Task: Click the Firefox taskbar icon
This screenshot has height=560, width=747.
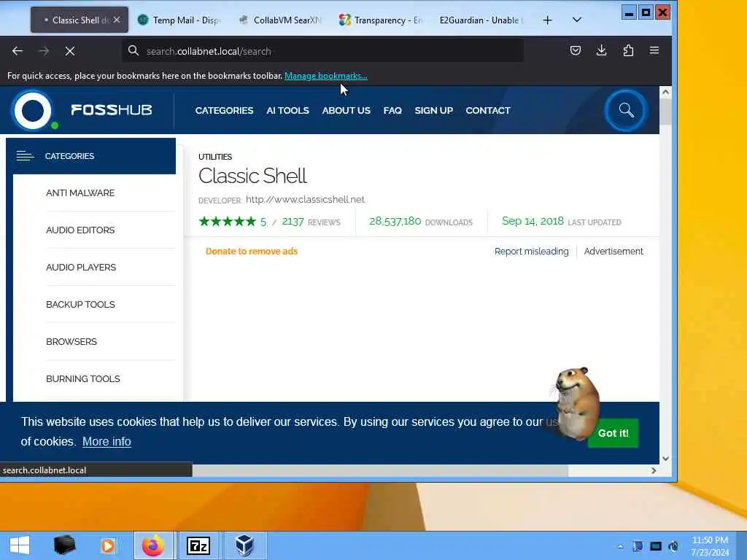Action: point(153,545)
